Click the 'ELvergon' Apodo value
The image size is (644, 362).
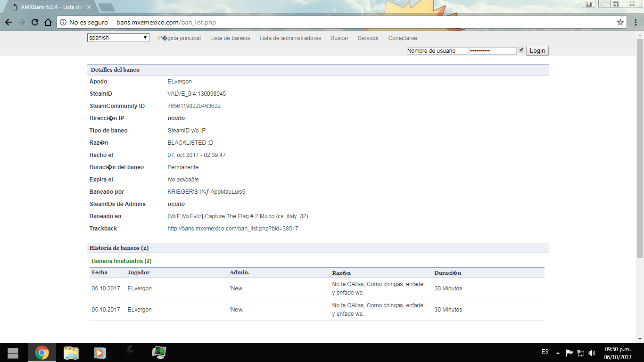[180, 82]
